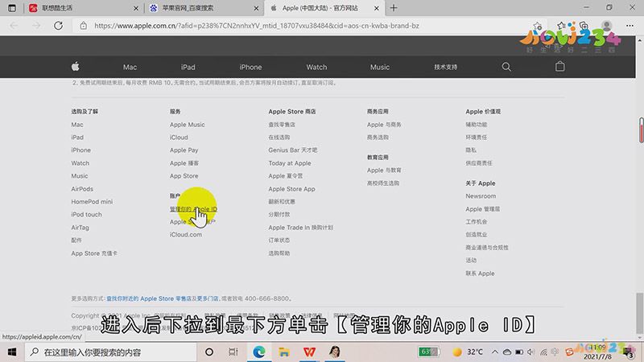
Task: Open browser settings ellipsis menu
Action: (x=630, y=26)
